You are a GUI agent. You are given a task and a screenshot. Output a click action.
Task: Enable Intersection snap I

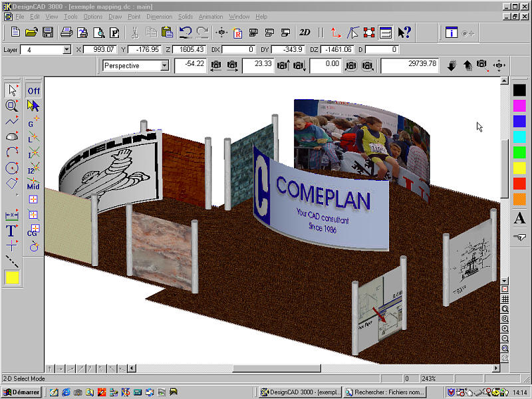[x=33, y=153]
